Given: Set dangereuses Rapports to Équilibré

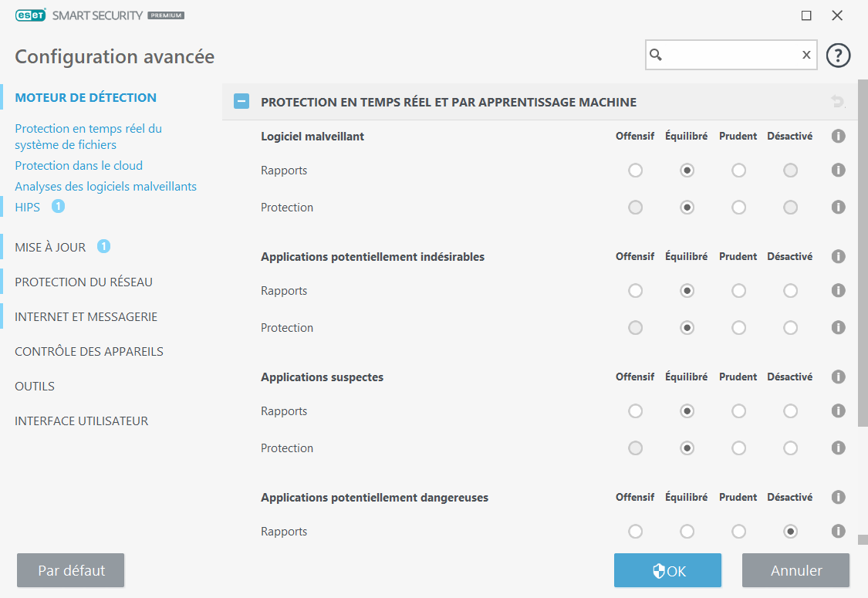Looking at the screenshot, I should 687,532.
